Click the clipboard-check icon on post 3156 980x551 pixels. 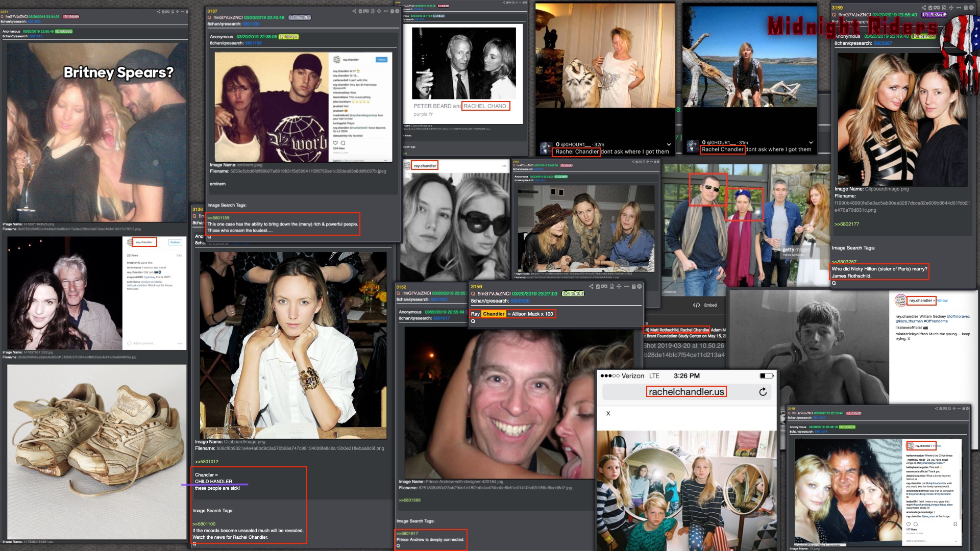(x=598, y=286)
